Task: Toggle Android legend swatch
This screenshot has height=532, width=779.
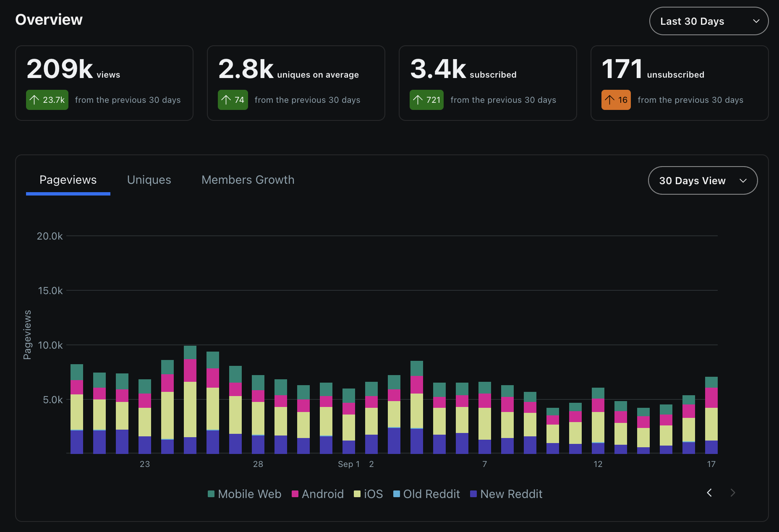Action: (x=295, y=494)
